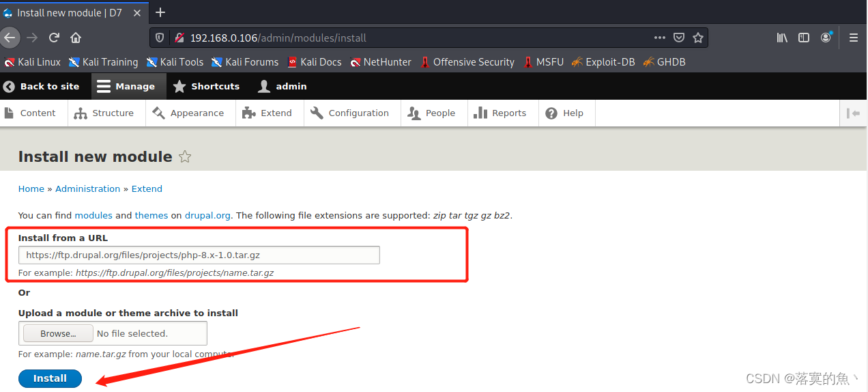Open page actions three-dots menu

coord(659,38)
